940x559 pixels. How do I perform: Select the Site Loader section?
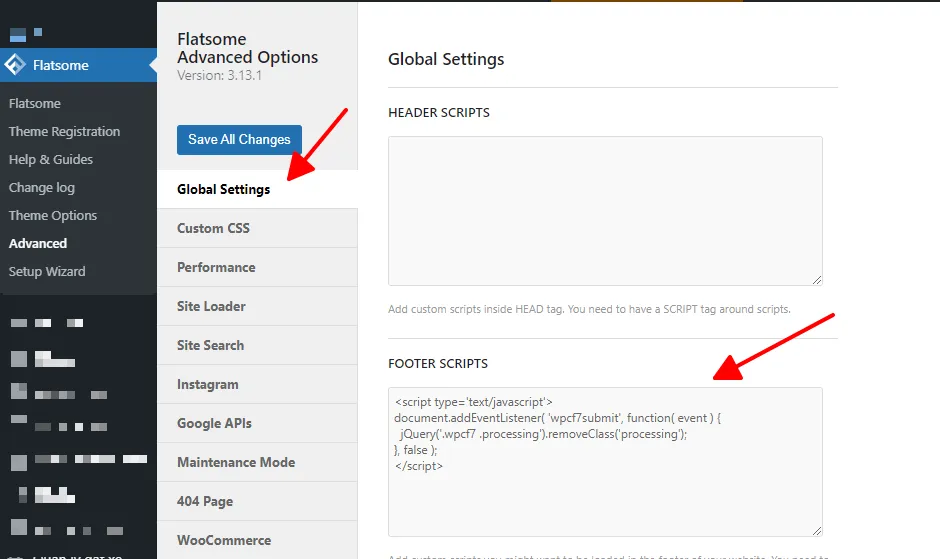point(211,306)
